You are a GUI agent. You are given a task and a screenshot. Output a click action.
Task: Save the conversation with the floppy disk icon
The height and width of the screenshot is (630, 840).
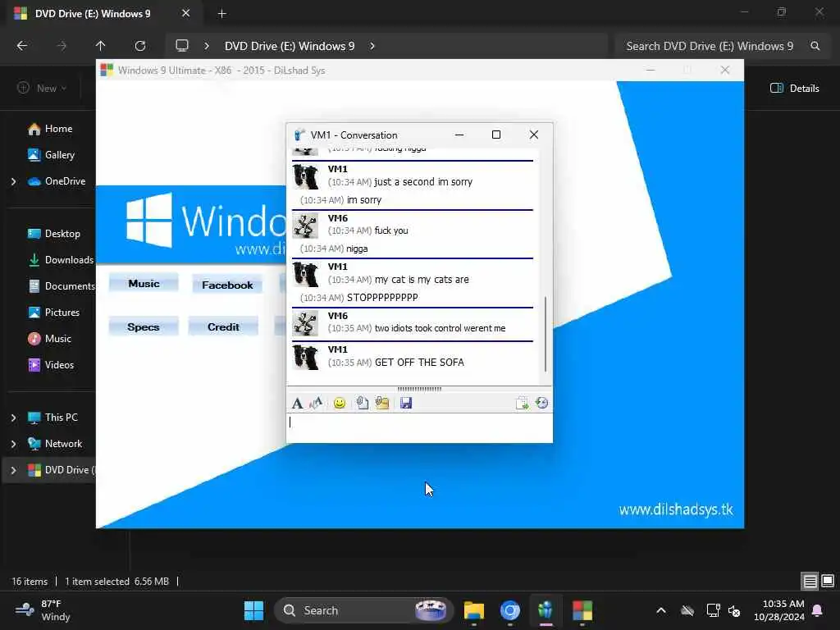[x=406, y=403]
